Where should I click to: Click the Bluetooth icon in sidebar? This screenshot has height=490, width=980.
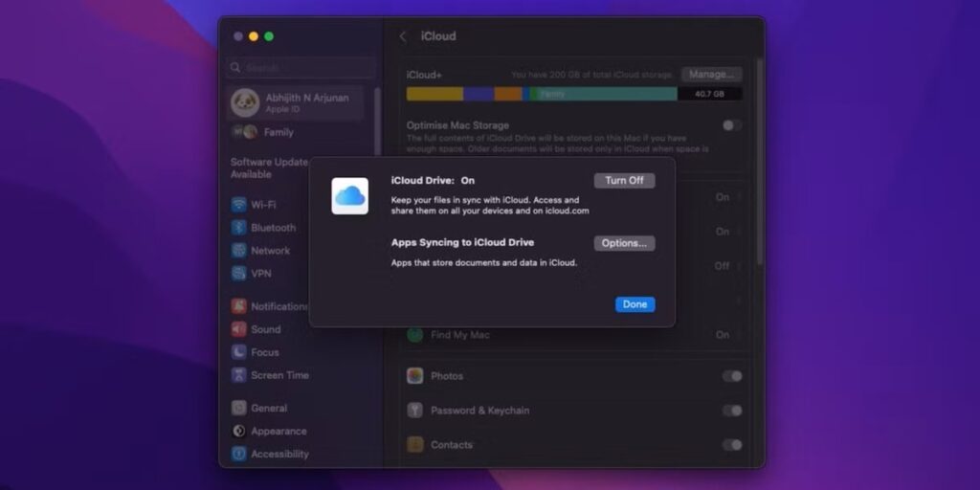click(238, 228)
